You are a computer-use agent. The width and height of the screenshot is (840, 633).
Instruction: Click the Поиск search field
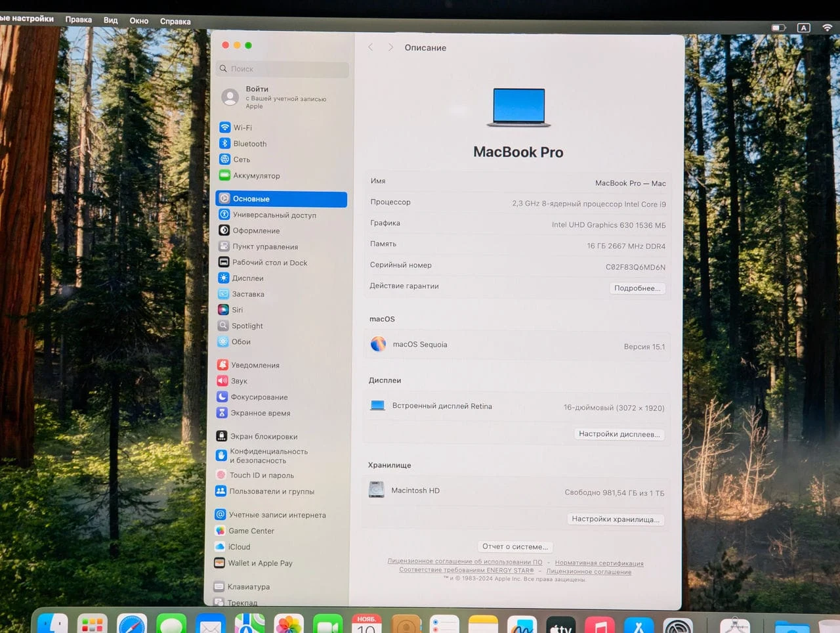point(283,68)
